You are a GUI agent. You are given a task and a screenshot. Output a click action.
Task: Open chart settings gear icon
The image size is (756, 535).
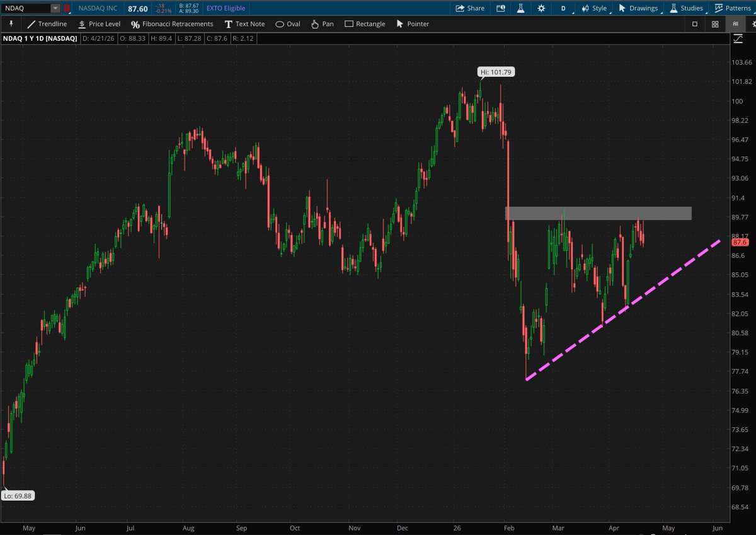pos(541,8)
